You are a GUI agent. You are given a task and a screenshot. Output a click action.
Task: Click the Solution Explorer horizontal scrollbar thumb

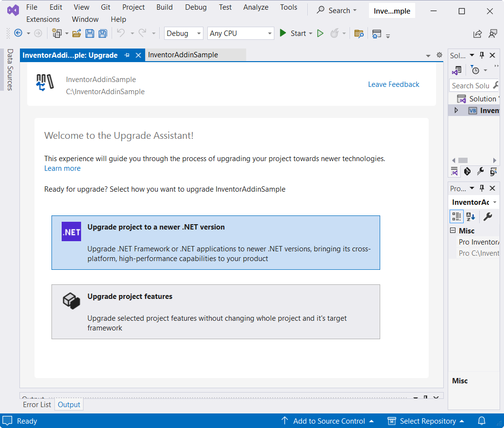463,160
